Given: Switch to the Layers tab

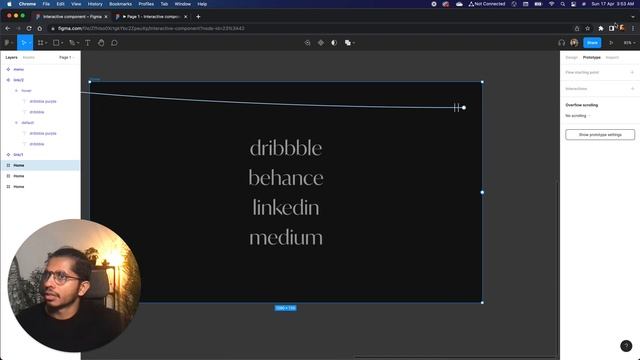Looking at the screenshot, I should tap(11, 58).
